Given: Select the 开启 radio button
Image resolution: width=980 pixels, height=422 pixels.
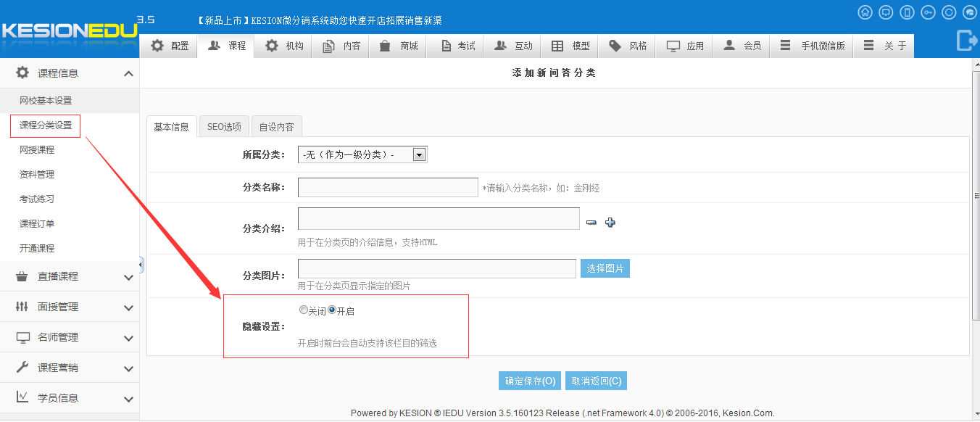Looking at the screenshot, I should point(332,310).
